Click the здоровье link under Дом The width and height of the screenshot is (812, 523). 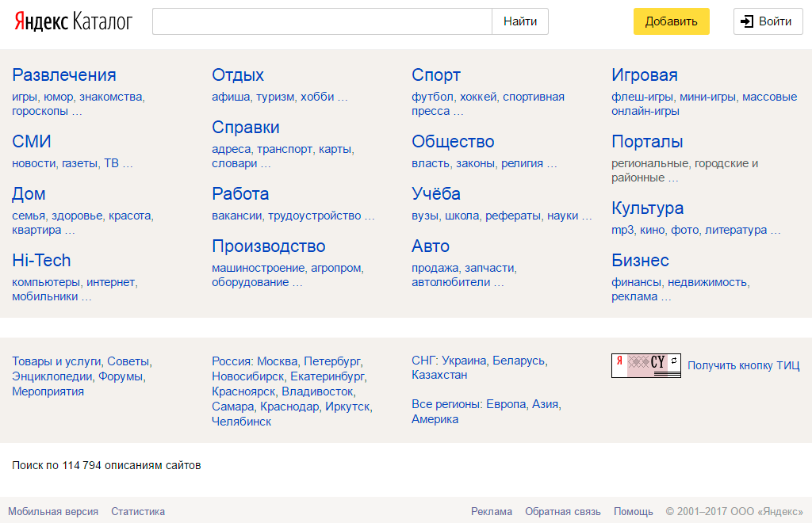pos(77,216)
